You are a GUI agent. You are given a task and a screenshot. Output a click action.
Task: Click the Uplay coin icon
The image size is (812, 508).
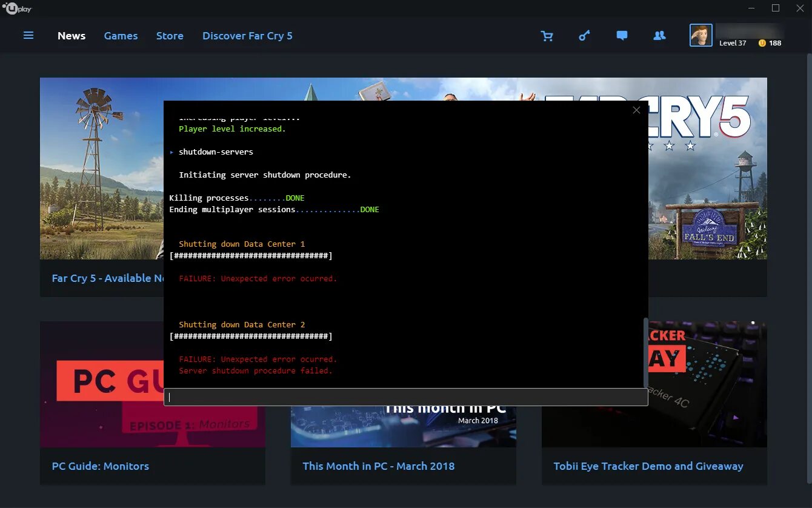tap(762, 43)
